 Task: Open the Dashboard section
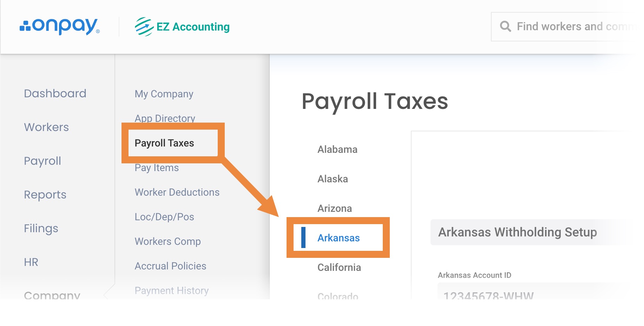tap(55, 93)
